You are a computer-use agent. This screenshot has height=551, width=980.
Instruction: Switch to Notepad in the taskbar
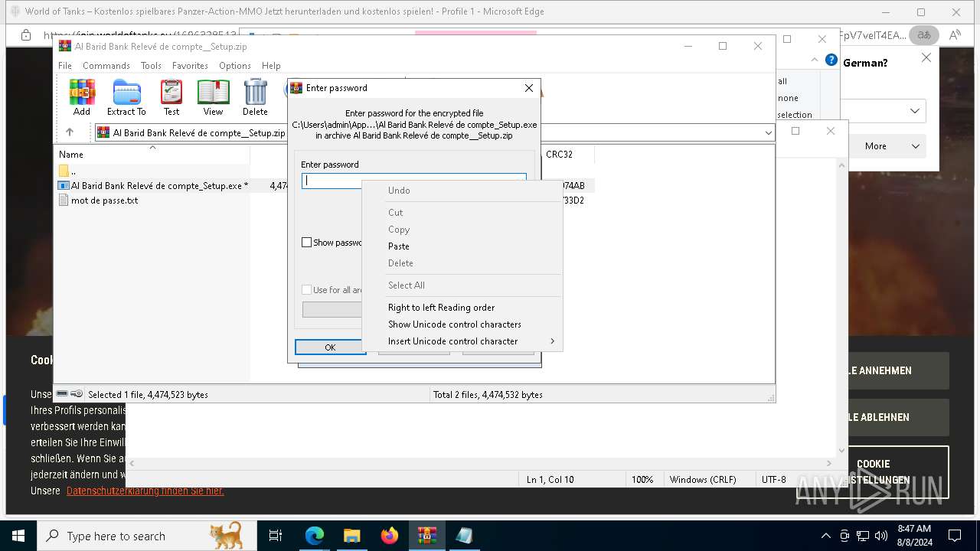coord(464,536)
